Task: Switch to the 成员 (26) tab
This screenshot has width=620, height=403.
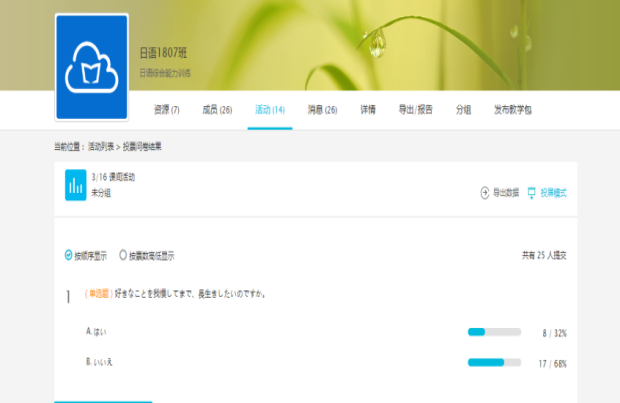Action: click(217, 110)
